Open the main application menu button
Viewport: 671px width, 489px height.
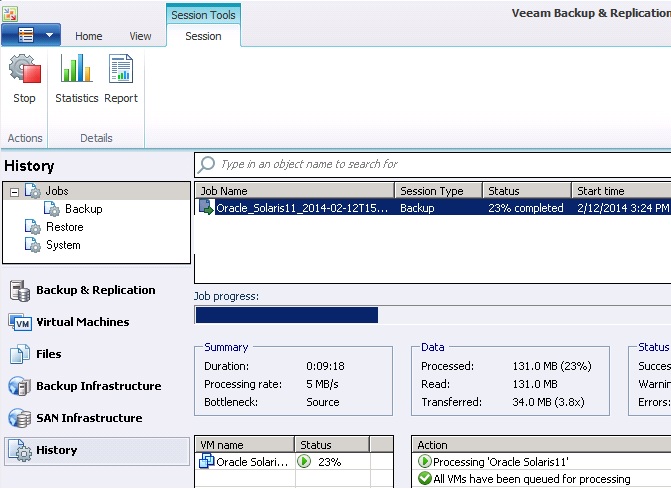coord(31,35)
